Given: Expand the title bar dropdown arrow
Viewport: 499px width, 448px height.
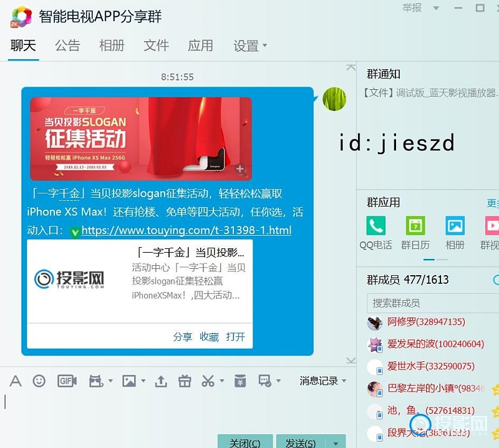Looking at the screenshot, I should point(436,8).
